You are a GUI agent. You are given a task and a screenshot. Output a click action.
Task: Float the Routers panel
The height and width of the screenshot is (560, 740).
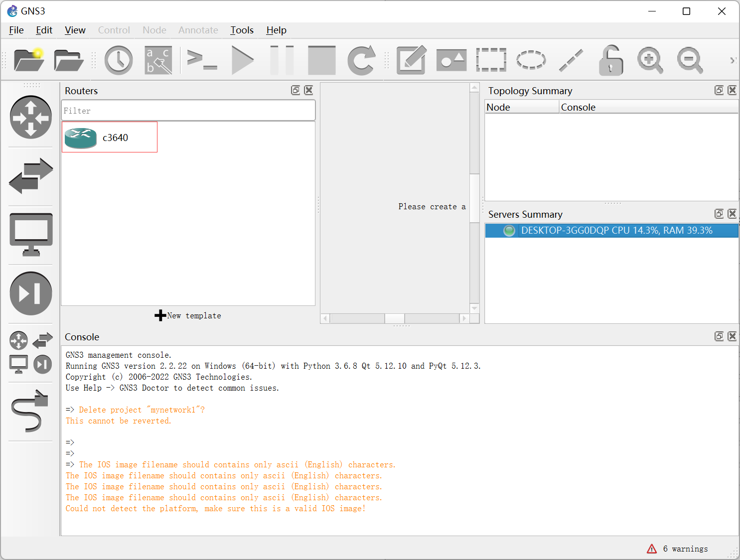(296, 90)
